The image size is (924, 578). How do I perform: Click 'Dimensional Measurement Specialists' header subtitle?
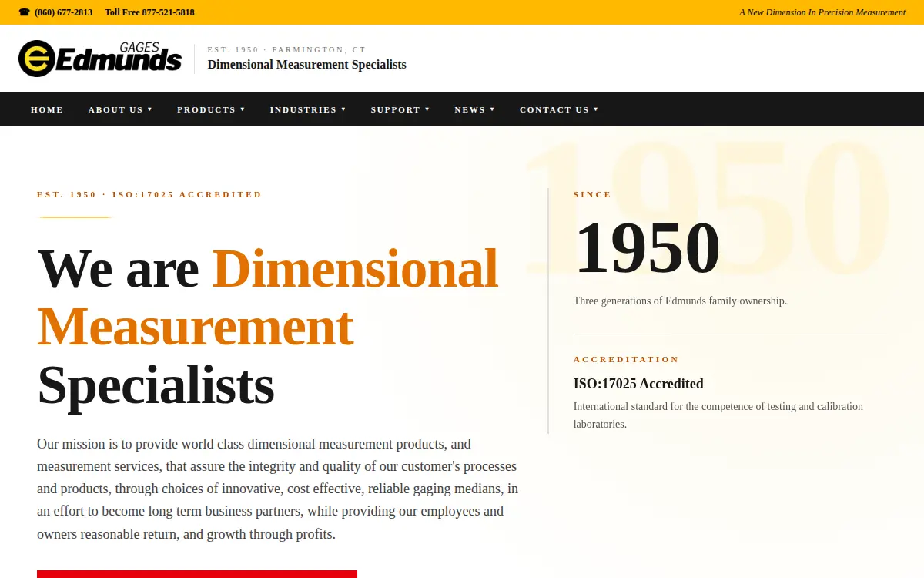tap(306, 65)
